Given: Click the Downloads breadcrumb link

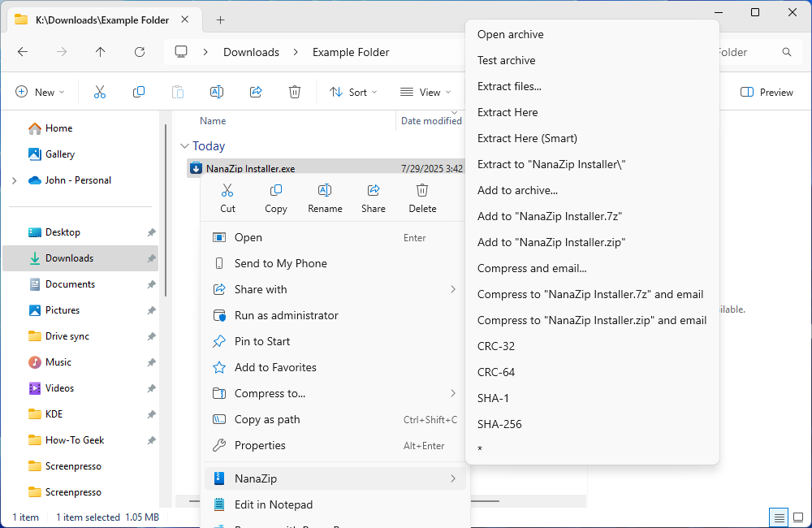Looking at the screenshot, I should 251,51.
